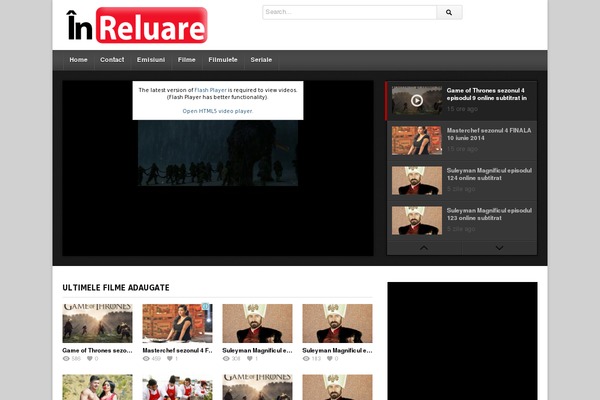This screenshot has height=400, width=600.
Task: Click the heart likes icon under Game of Thrones
Action: (90, 359)
